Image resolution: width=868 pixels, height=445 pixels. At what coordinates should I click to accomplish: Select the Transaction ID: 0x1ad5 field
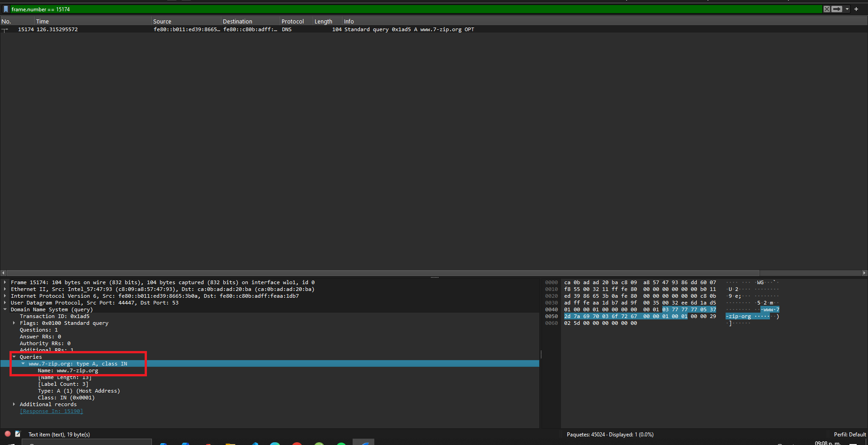point(54,316)
